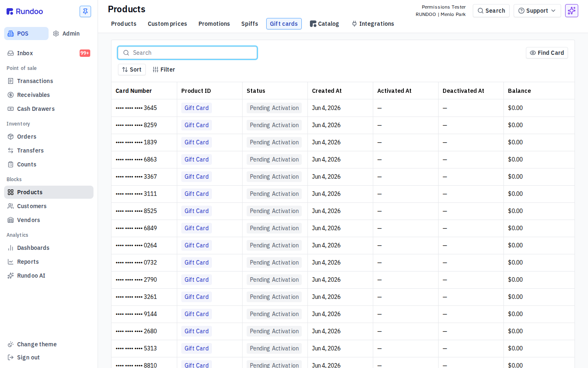This screenshot has width=588, height=368.
Task: Click the Sign out arrow icon
Action: coord(11,357)
